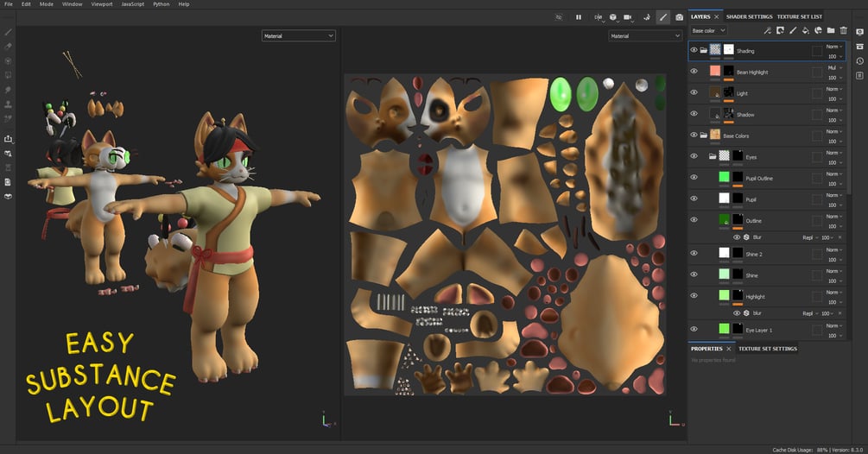Click the bottom mask icon in left toolbar
This screenshot has height=454, width=868.
pyautogui.click(x=8, y=196)
